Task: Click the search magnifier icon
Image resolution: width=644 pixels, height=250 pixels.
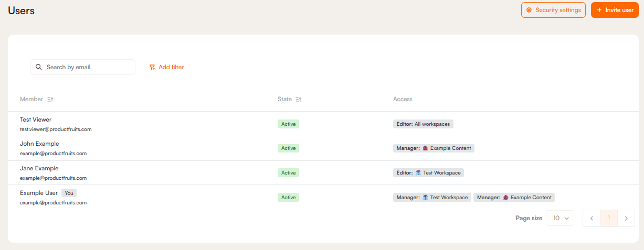Action: pos(39,67)
